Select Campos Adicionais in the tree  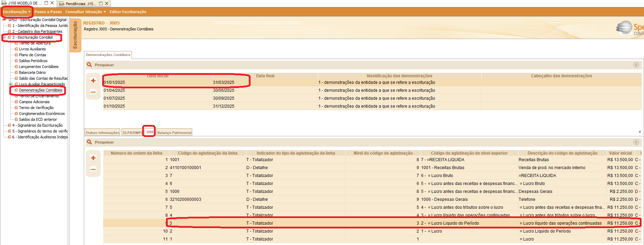34,102
